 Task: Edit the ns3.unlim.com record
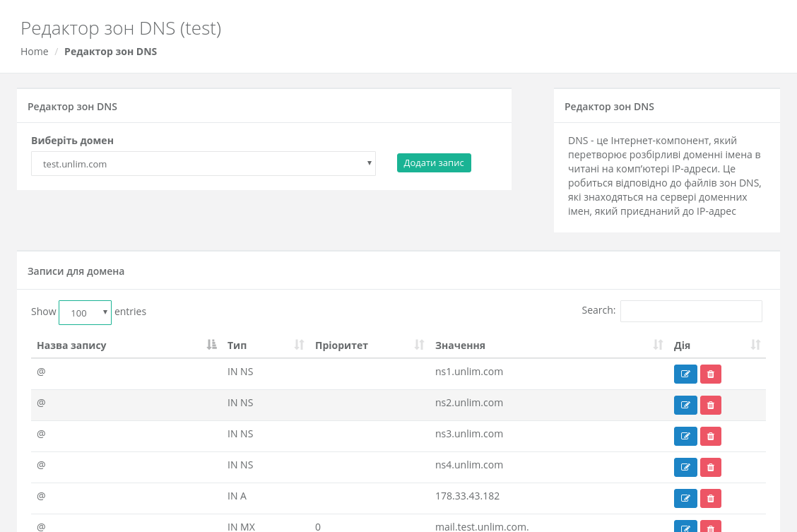pyautogui.click(x=685, y=437)
